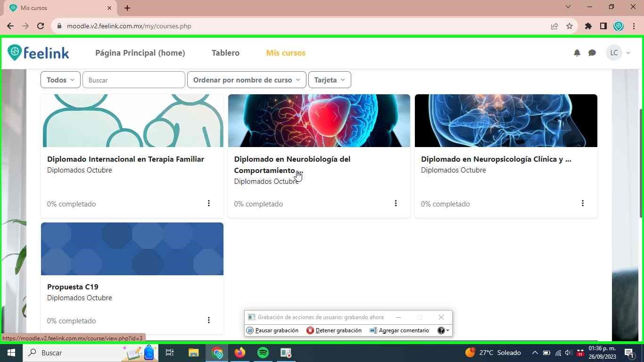Viewport: 644px width, 362px height.
Task: Expand the Tarjeta view dropdown
Action: (329, 80)
